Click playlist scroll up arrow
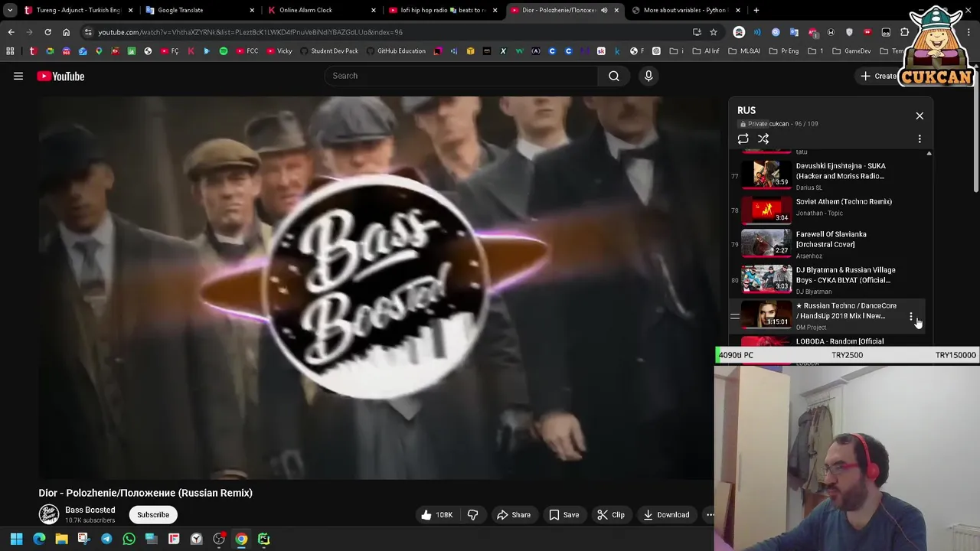This screenshot has height=551, width=980. [929, 154]
